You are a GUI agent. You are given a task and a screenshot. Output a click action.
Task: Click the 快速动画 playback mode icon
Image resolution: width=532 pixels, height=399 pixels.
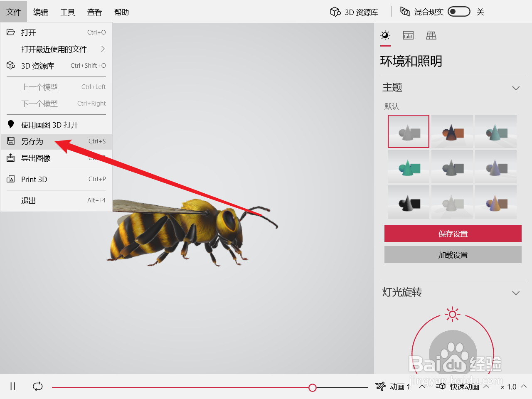pos(441,387)
